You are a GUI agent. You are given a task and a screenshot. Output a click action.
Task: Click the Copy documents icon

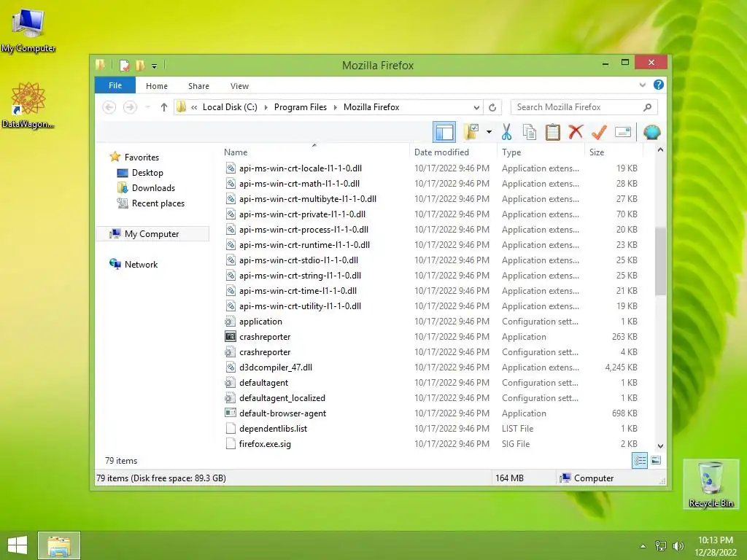click(x=530, y=133)
